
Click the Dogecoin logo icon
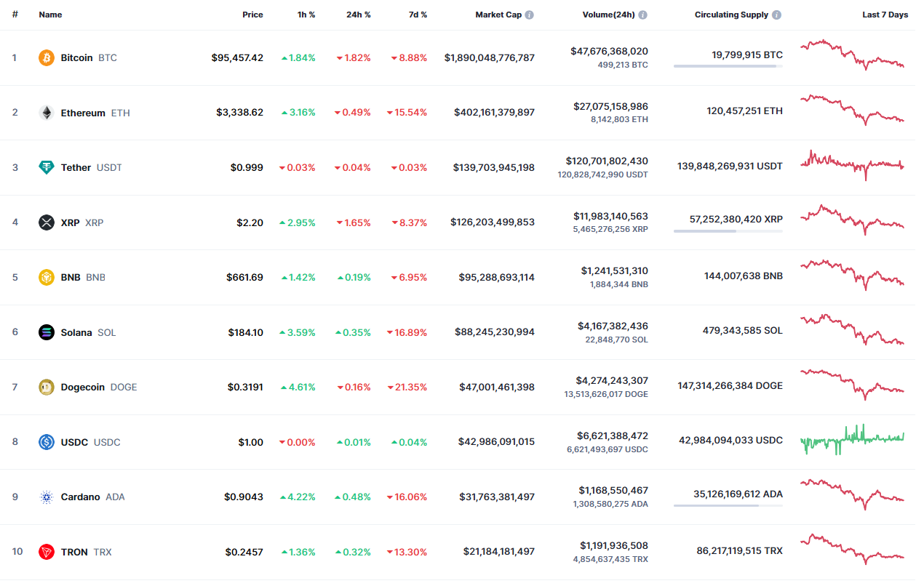tap(47, 387)
